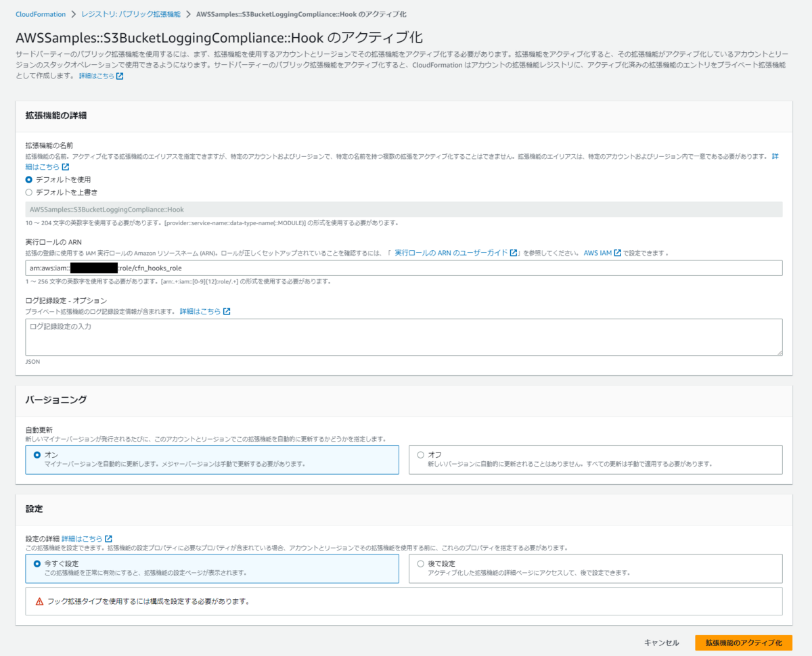
Task: Click 拡張機能のアクティブ化 button
Action: click(743, 643)
